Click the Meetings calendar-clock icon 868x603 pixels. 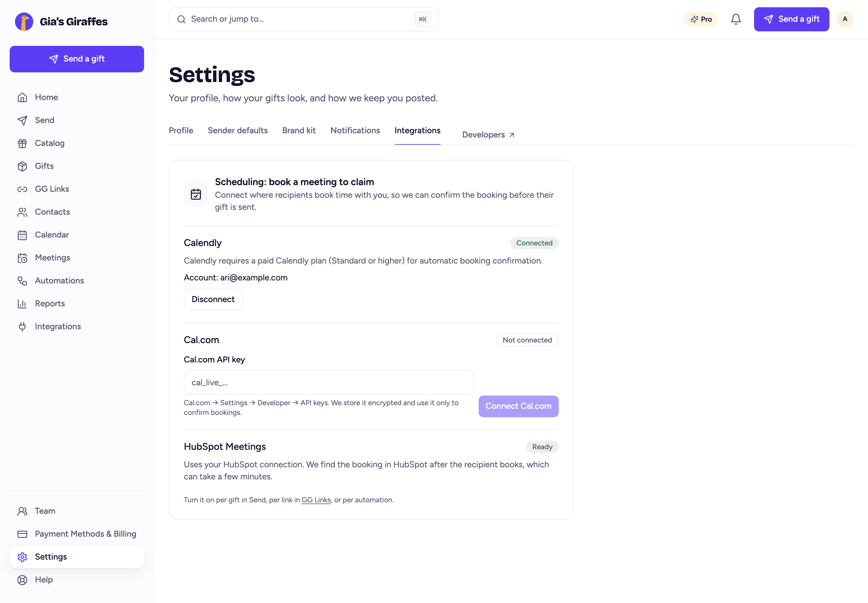pyautogui.click(x=22, y=258)
